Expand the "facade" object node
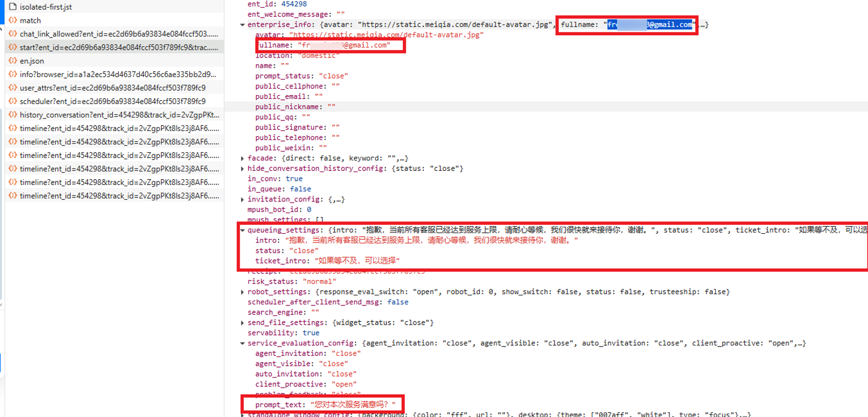Image resolution: width=868 pixels, height=417 pixels. [x=243, y=158]
